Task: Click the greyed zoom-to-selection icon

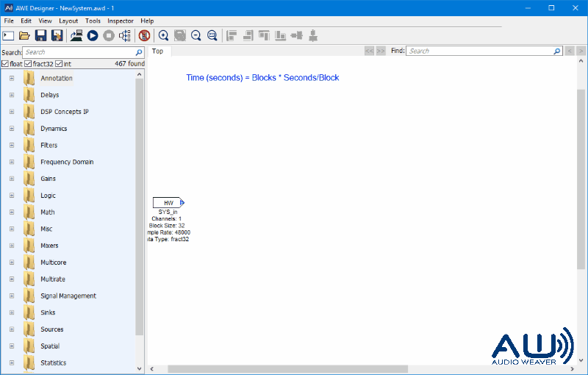Action: 180,35
